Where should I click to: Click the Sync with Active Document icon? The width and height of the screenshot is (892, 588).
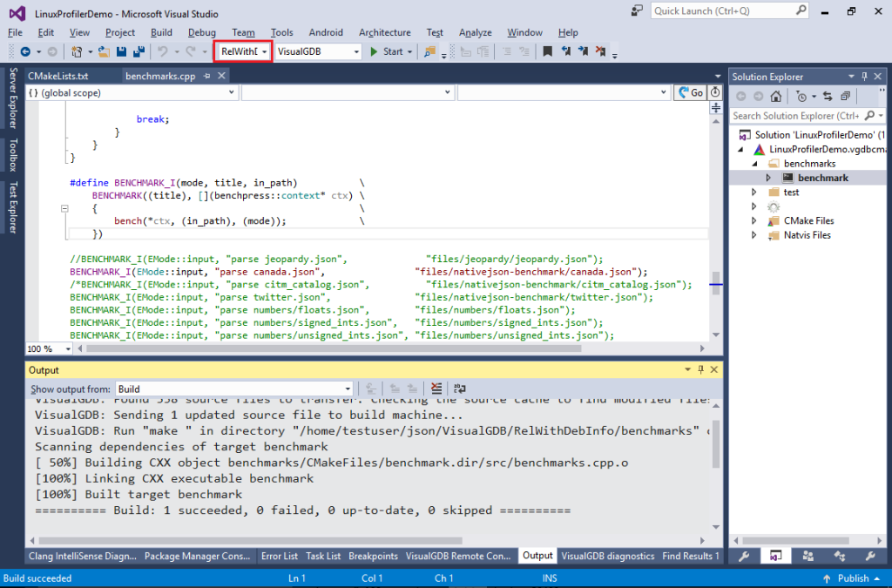click(x=828, y=96)
